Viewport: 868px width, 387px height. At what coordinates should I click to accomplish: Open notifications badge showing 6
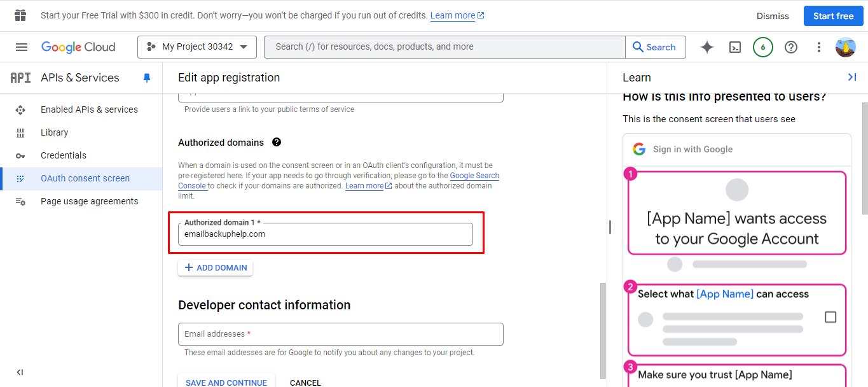tap(763, 47)
